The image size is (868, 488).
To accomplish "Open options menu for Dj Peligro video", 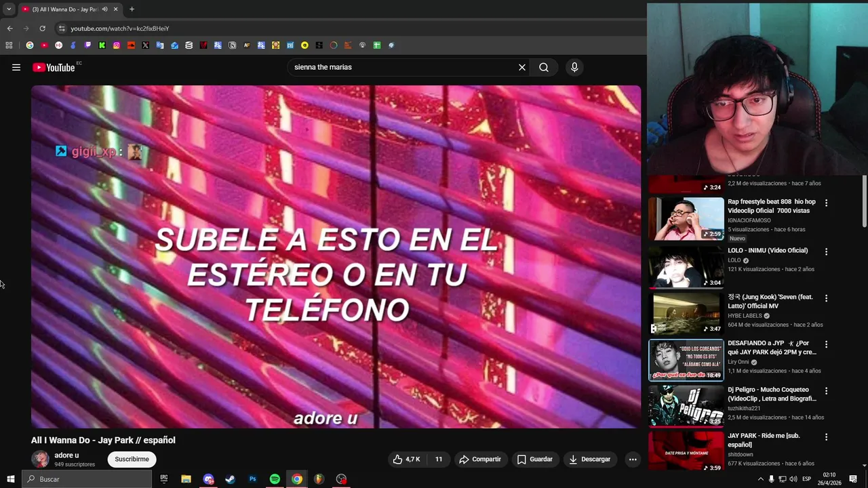I will pos(826,391).
